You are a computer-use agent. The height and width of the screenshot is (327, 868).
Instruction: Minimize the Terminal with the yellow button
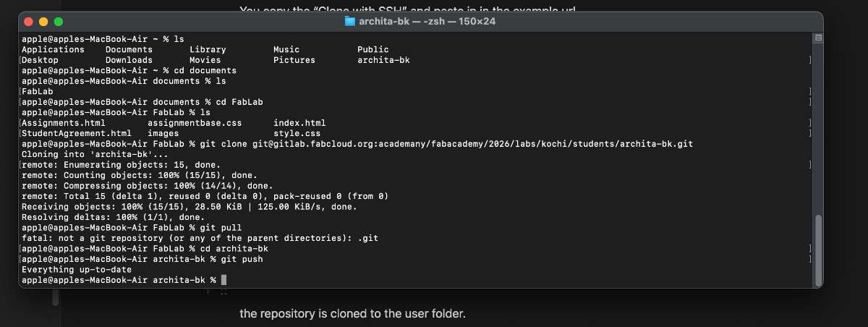pos(44,22)
